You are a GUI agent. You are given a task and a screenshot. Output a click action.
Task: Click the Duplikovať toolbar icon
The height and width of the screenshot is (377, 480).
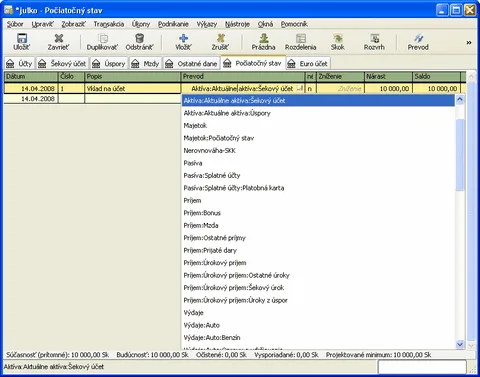102,38
